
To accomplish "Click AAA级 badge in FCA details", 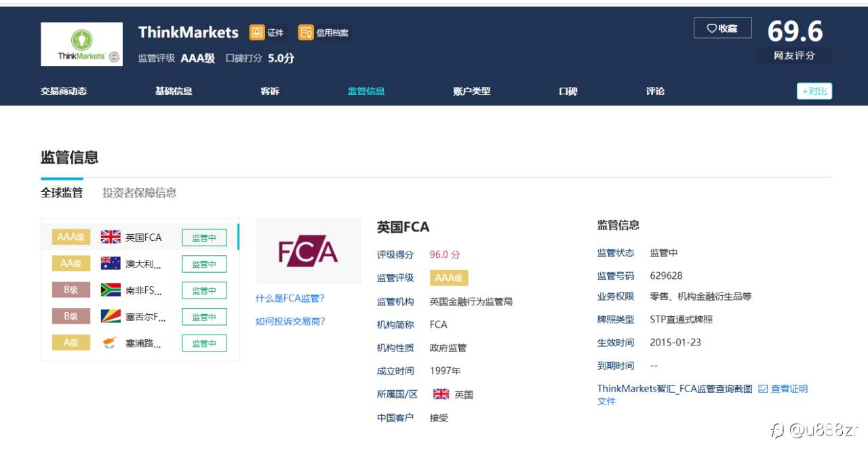I will 449,278.
